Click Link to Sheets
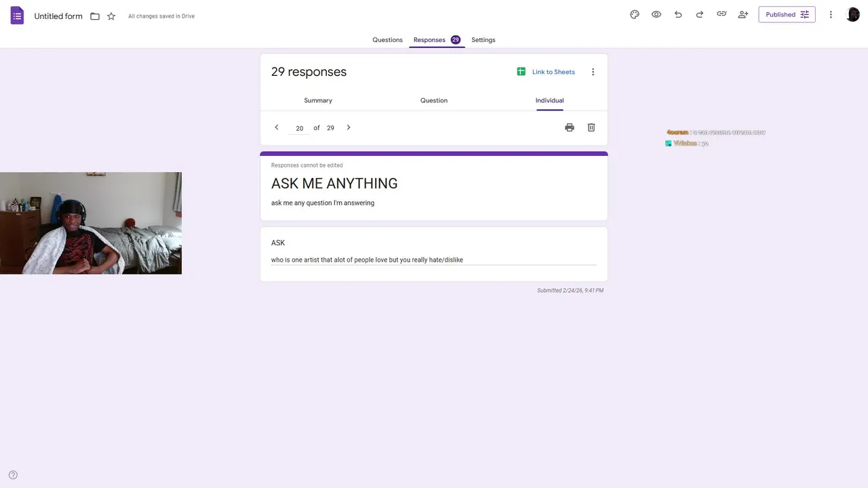The height and width of the screenshot is (488, 868). point(546,72)
